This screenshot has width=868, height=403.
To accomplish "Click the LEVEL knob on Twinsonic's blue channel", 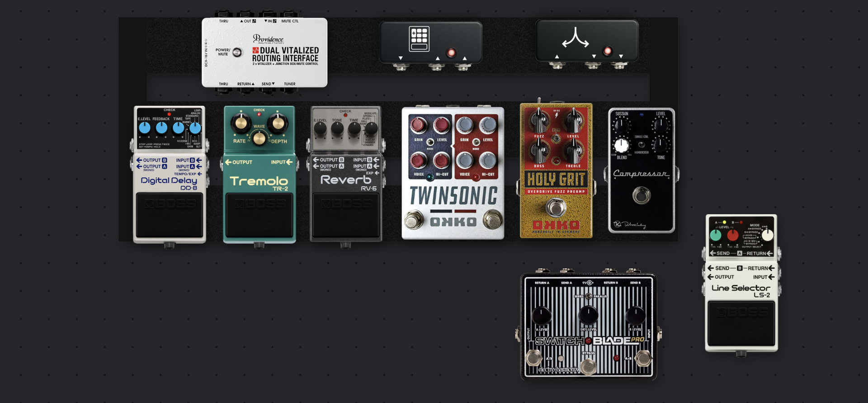I will (441, 125).
